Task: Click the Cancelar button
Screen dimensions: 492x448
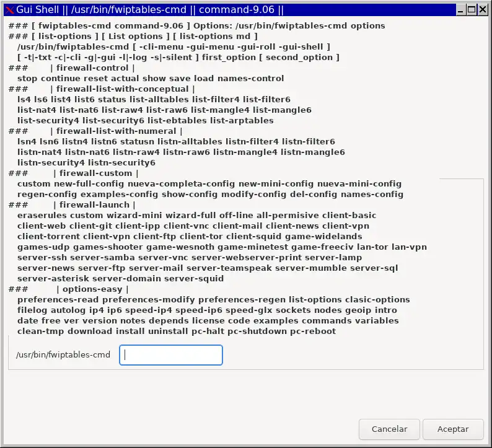Action: point(389,429)
